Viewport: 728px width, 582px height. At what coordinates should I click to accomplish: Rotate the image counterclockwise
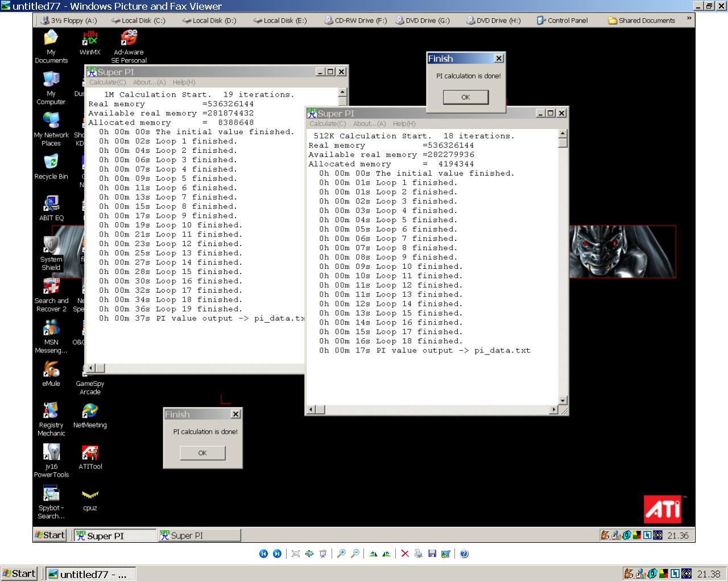[x=387, y=554]
